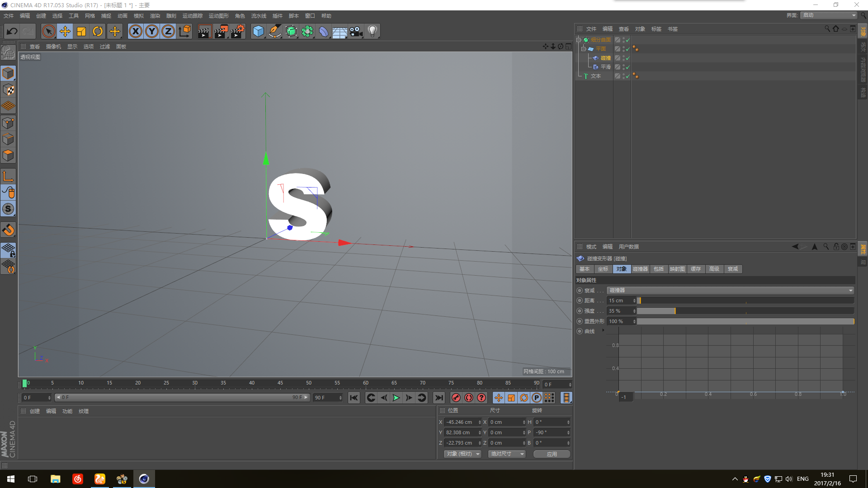Image resolution: width=868 pixels, height=488 pixels.
Task: Click the Render to Picture Viewer icon
Action: tap(221, 31)
